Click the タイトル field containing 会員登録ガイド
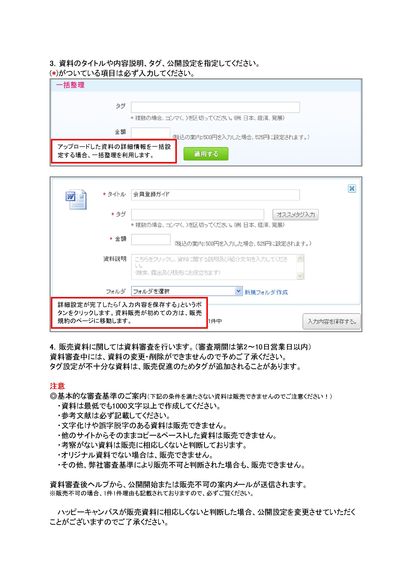Viewport: 410px width, 580px height. coord(215,195)
